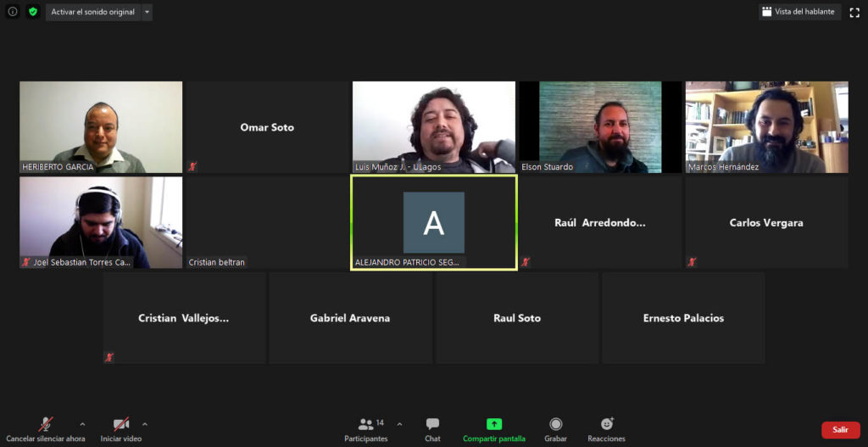Switch to Vista del hablante
The image size is (868, 447).
[x=798, y=12]
